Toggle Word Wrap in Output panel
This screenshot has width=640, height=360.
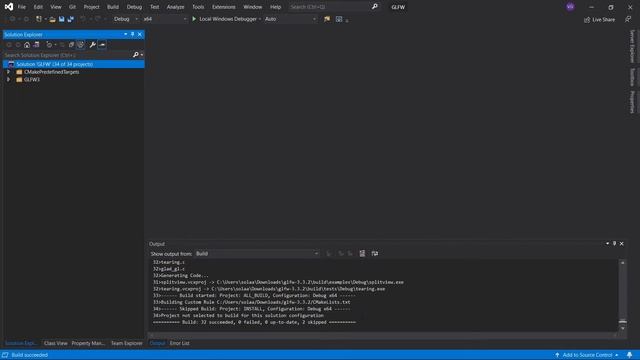tap(375, 253)
